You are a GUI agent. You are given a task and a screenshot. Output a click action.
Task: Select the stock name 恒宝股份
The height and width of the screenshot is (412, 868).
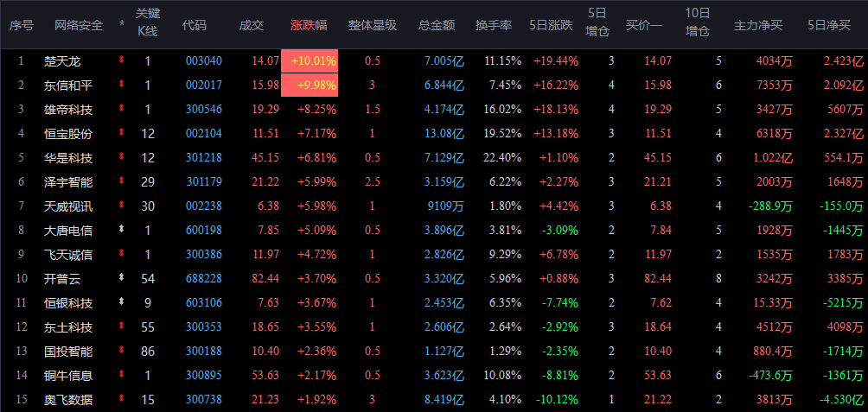point(68,133)
